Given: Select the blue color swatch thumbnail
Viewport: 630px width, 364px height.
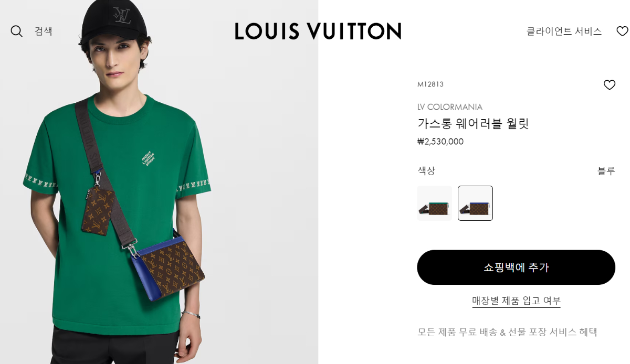Looking at the screenshot, I should tap(475, 203).
